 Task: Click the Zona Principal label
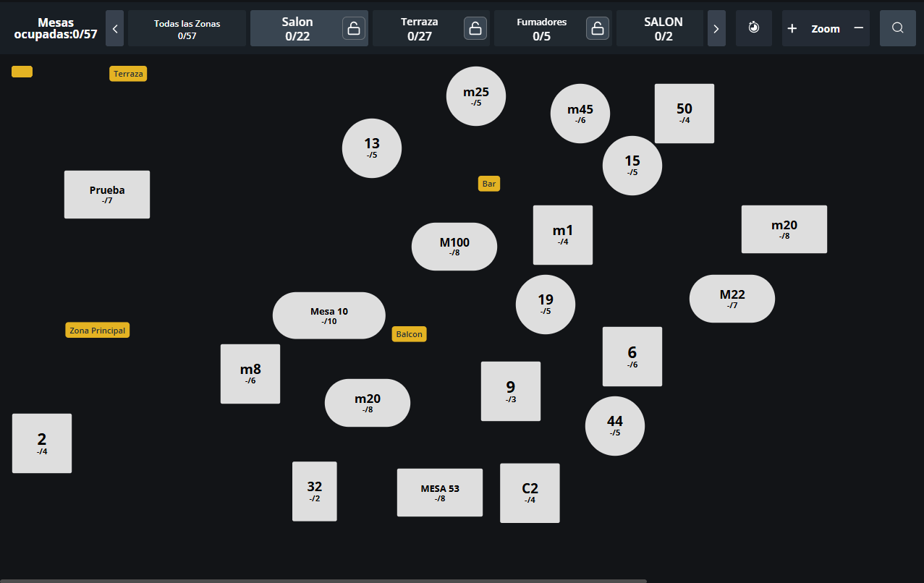coord(98,331)
